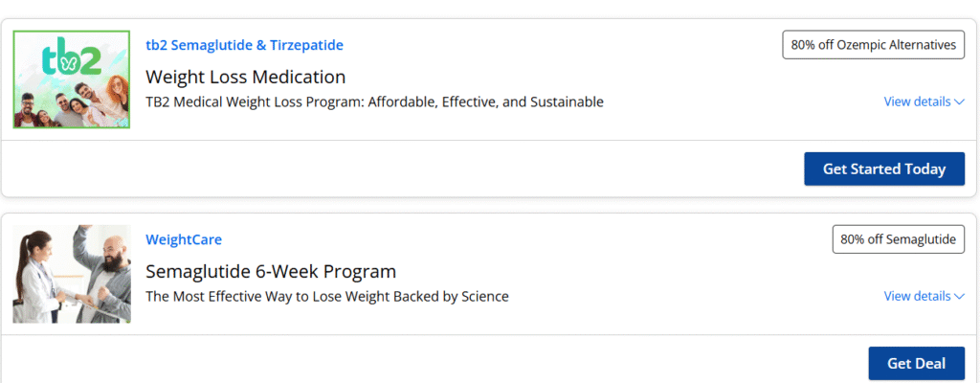Viewport: 980px width, 383px height.
Task: Click the 80% off Semaglutide badge
Action: pos(898,239)
